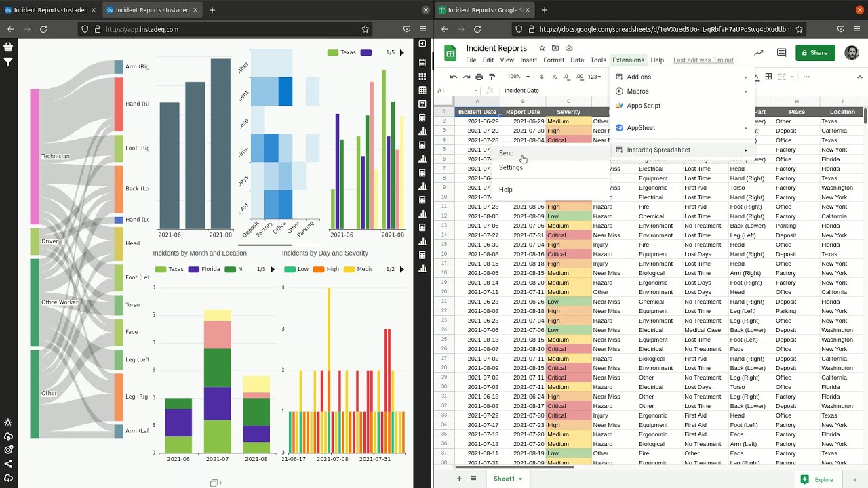Reload the Instadeq browser page
868x488 pixels.
[x=43, y=29]
